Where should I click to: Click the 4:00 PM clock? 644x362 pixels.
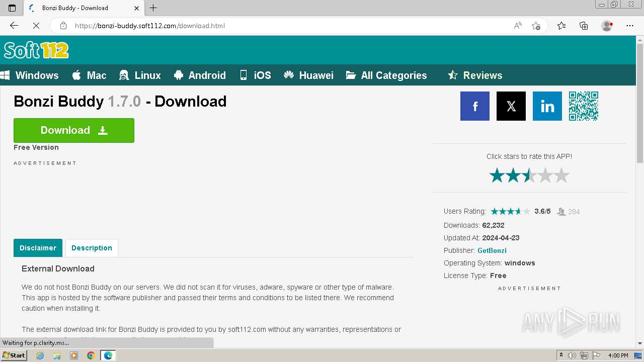point(618,355)
